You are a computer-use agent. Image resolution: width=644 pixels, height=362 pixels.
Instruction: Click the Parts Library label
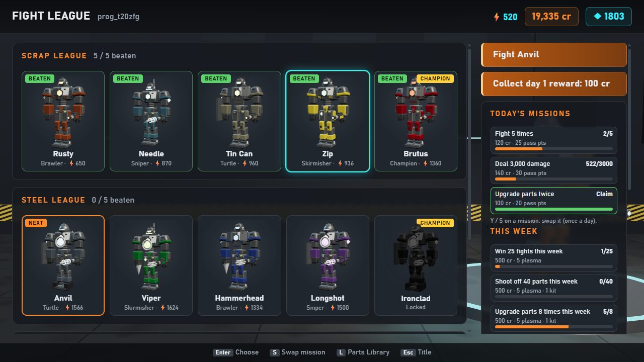pos(369,352)
